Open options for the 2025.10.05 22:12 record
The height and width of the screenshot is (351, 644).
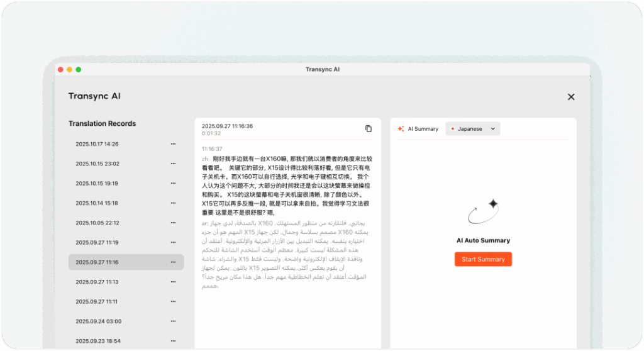point(173,223)
